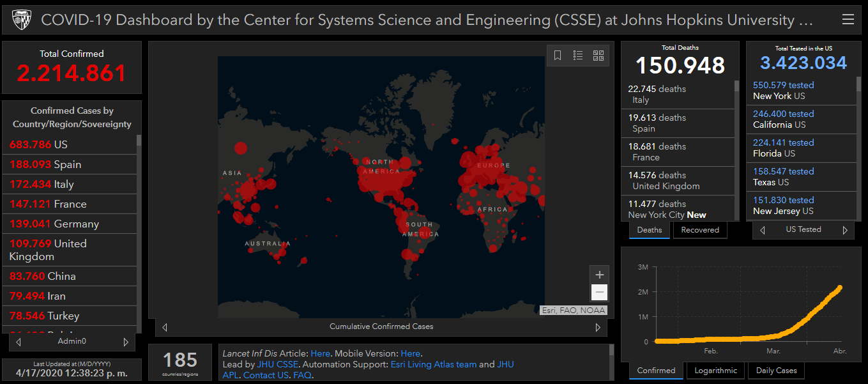Screen dimensions: 868x384
Task: Click New Jersey US tested row
Action: tap(801, 206)
